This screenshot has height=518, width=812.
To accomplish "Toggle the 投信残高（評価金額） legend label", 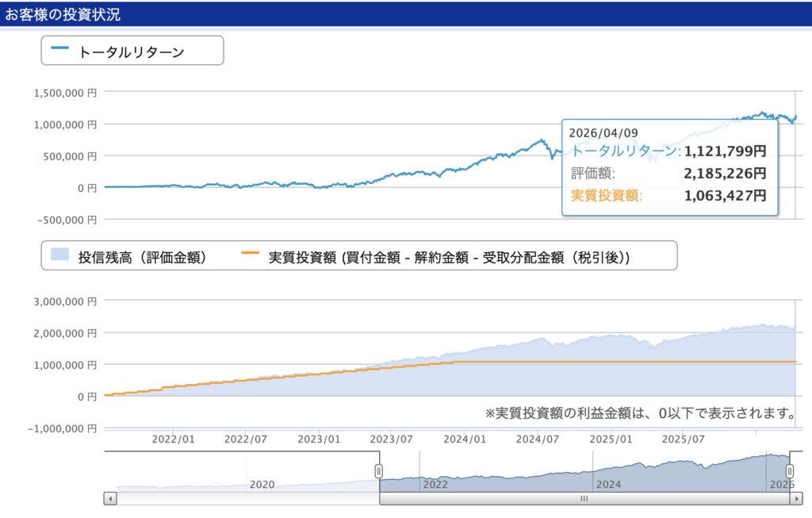I will click(x=142, y=257).
